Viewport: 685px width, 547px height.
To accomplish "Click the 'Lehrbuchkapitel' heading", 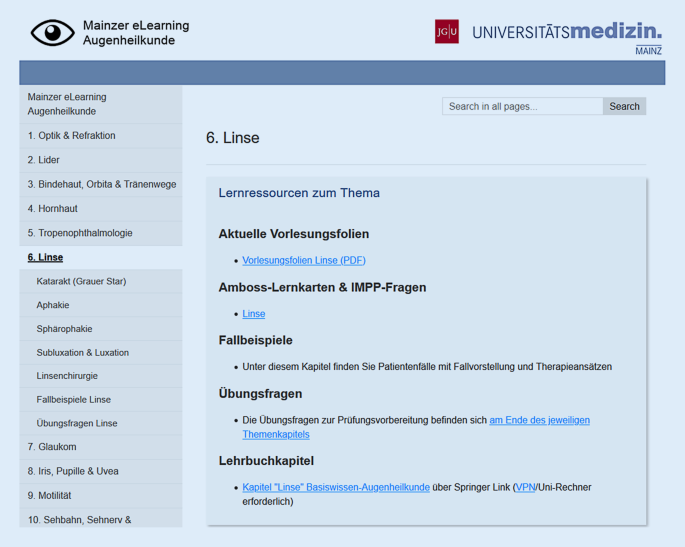I will [266, 461].
